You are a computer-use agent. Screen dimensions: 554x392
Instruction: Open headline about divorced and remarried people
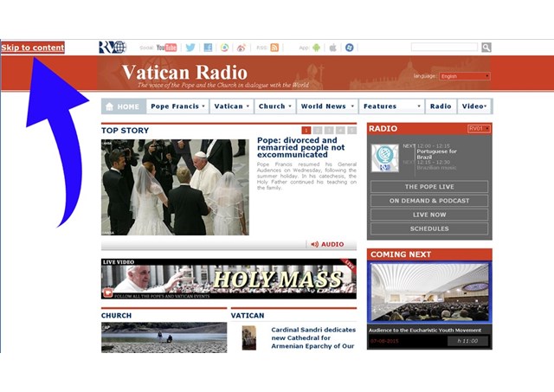[x=301, y=148]
